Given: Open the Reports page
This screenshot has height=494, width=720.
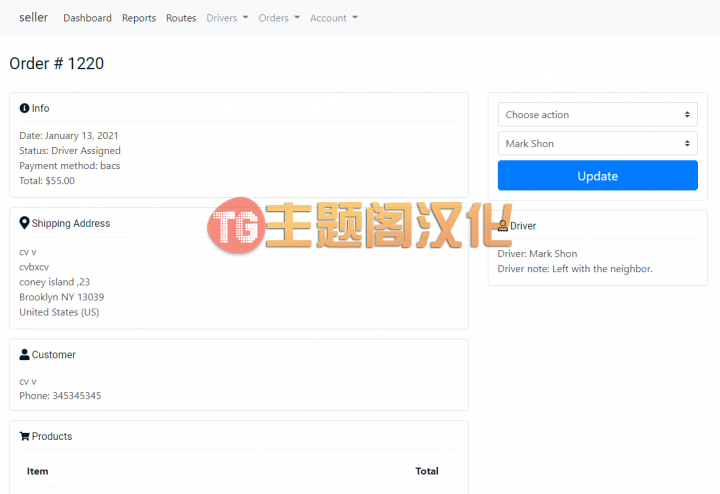Looking at the screenshot, I should pos(139,18).
